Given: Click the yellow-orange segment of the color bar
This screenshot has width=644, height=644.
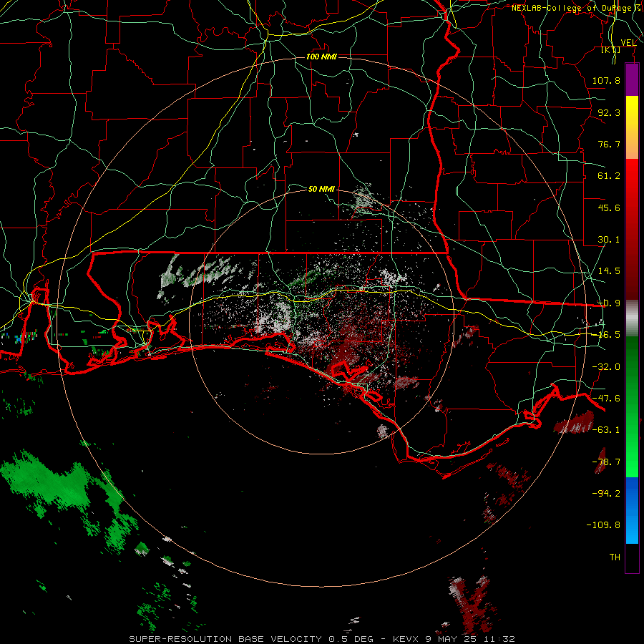Looking at the screenshot, I should 632,127.
